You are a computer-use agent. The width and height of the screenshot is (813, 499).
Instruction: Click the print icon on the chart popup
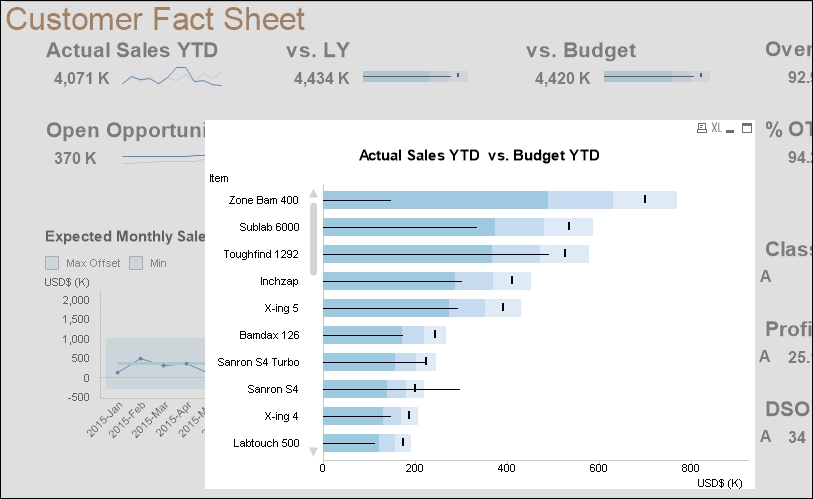click(x=702, y=128)
